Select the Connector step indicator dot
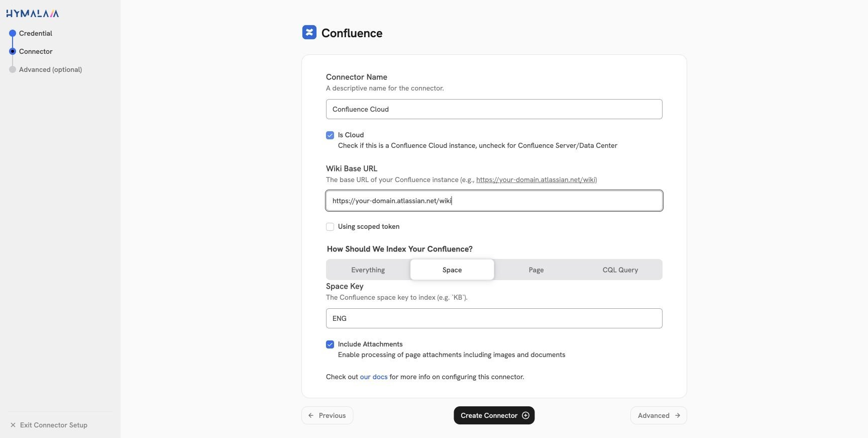This screenshot has width=868, height=438. [x=13, y=51]
